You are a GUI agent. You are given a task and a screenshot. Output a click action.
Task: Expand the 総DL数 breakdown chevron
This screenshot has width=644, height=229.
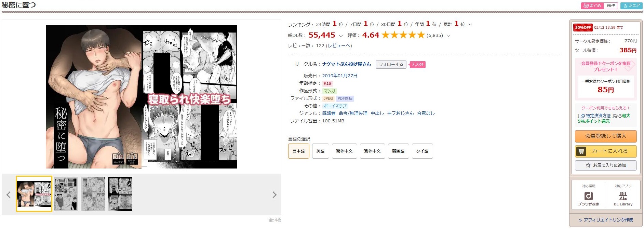[x=340, y=36]
